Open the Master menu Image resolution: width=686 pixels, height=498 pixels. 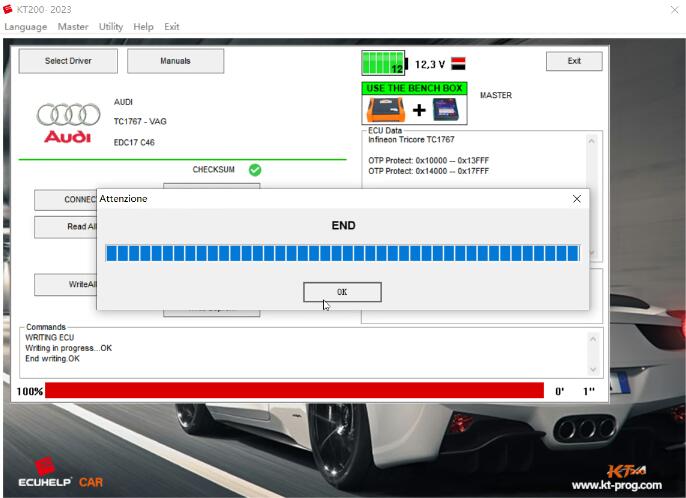click(73, 27)
